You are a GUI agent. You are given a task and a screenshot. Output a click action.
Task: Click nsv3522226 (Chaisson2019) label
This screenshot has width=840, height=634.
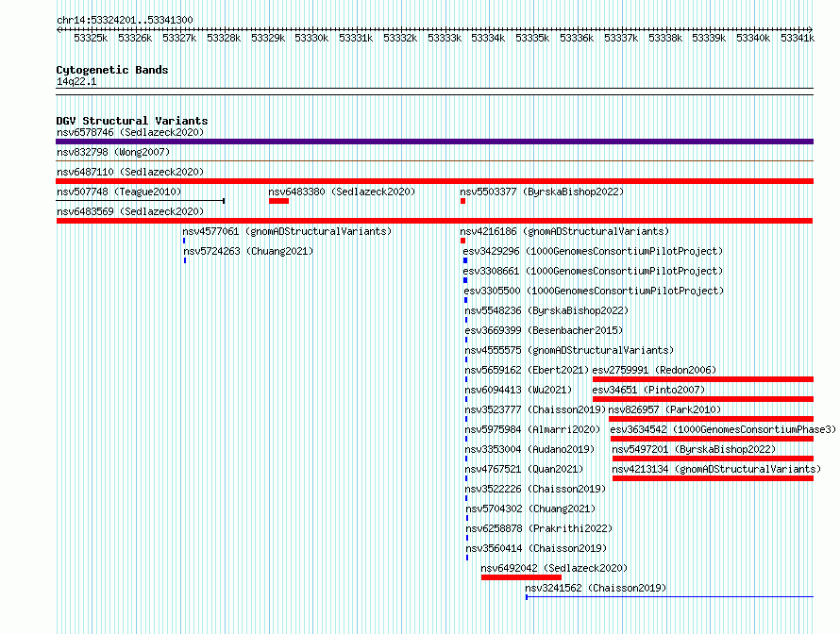point(535,489)
